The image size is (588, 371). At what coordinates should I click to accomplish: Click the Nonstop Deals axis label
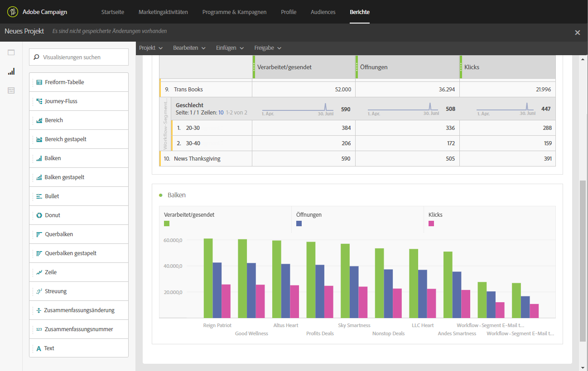pos(388,334)
